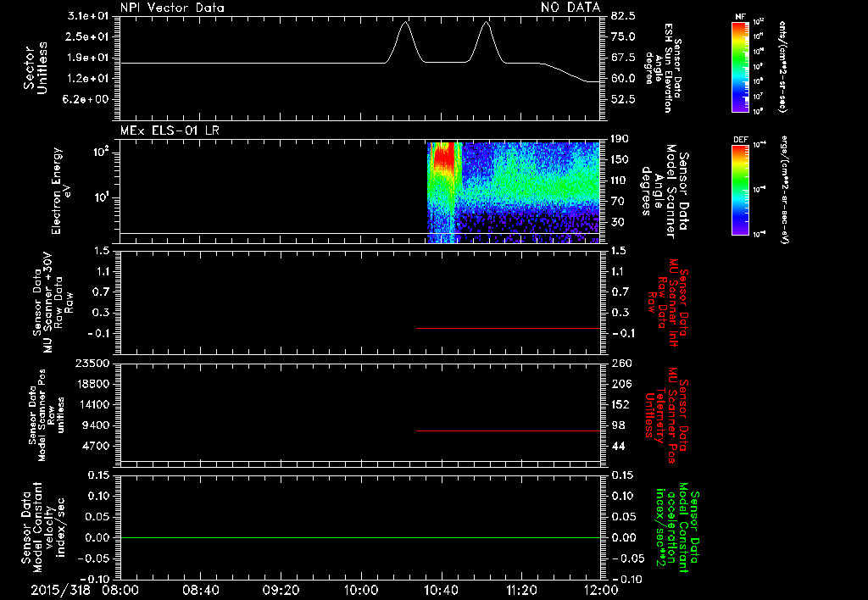Viewport: 868px width, 600px height.
Task: Click the '82.5' sun elevation tick
Action: pyautogui.click(x=623, y=16)
